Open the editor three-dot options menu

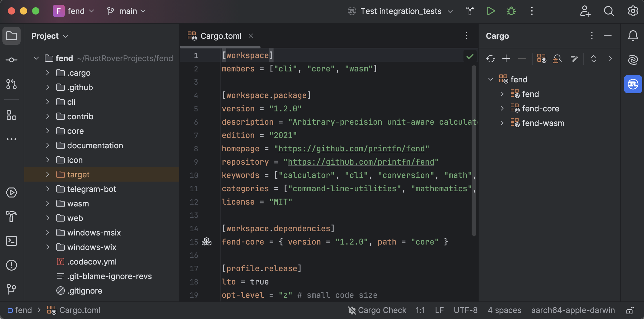coord(466,36)
